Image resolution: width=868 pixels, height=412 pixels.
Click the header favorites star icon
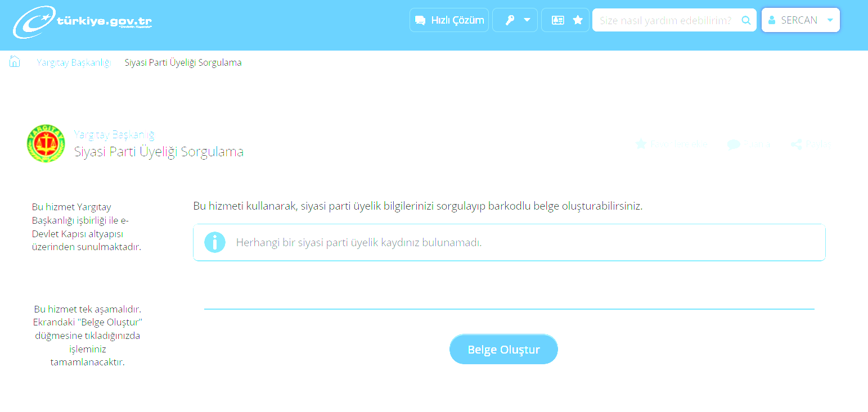tap(578, 20)
